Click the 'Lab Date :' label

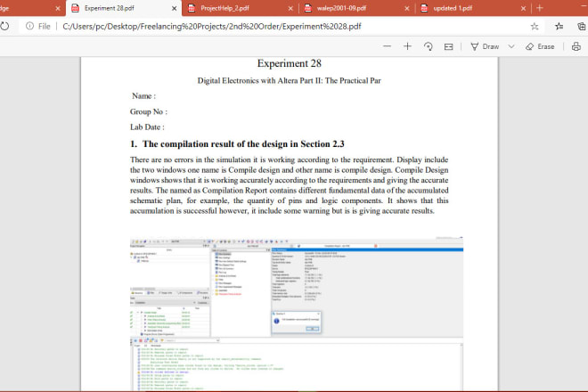(x=147, y=127)
